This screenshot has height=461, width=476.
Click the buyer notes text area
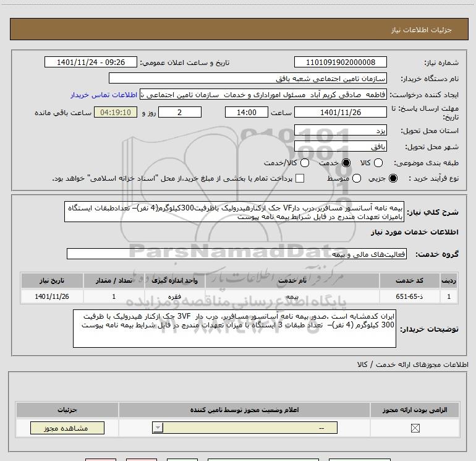click(234, 329)
